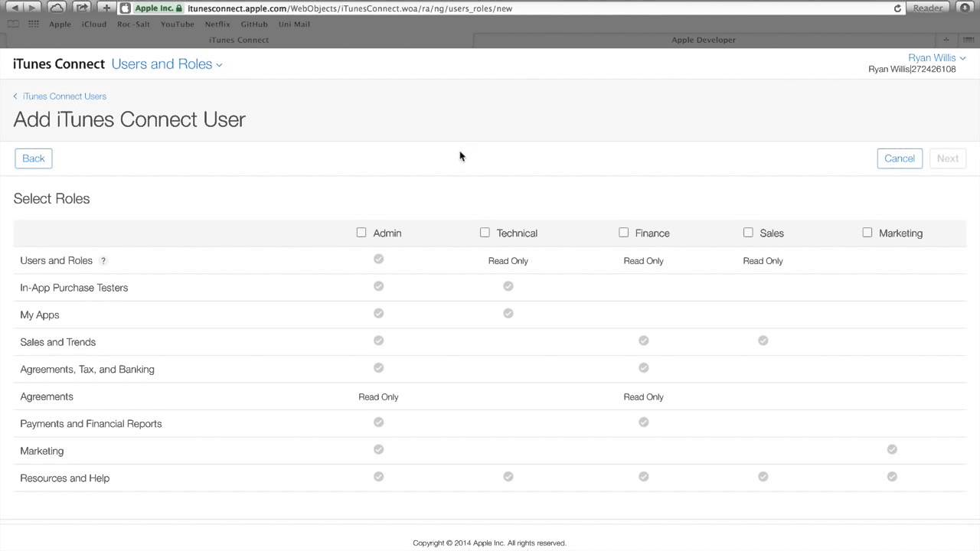Click 'Payments and Financial Reports' row label
The height and width of the screenshot is (551, 980).
(91, 424)
